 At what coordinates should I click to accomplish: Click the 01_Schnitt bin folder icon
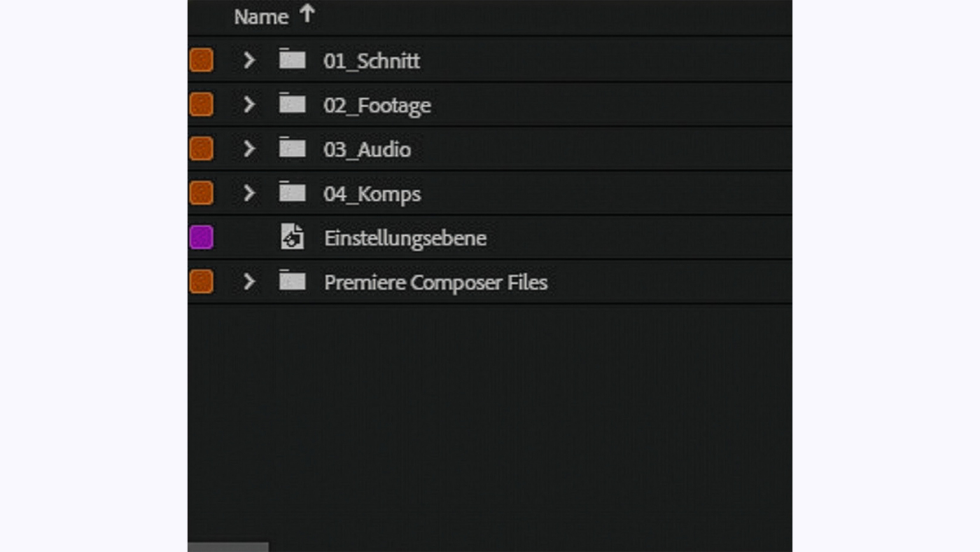pos(292,60)
